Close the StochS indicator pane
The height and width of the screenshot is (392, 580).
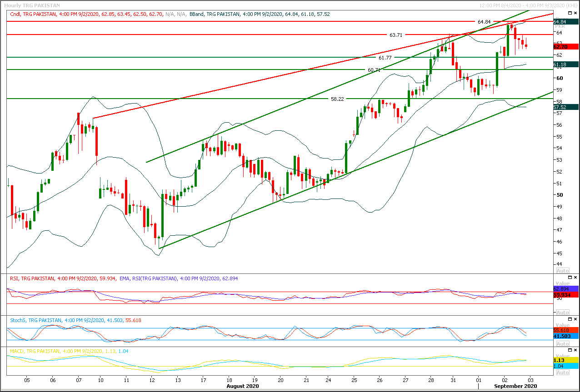coord(575,319)
